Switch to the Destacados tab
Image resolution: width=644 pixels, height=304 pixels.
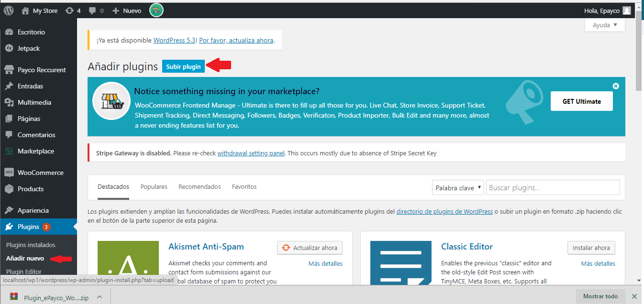coord(113,186)
